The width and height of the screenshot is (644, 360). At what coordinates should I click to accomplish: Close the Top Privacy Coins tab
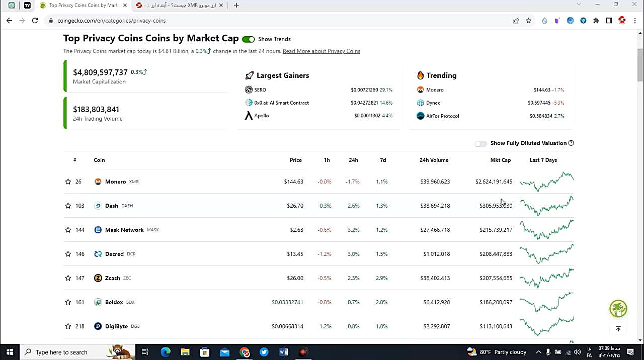(125, 5)
